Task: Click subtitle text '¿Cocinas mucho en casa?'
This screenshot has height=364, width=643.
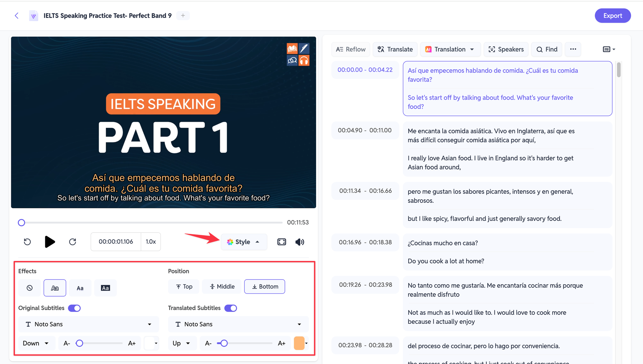Action: [x=443, y=243]
